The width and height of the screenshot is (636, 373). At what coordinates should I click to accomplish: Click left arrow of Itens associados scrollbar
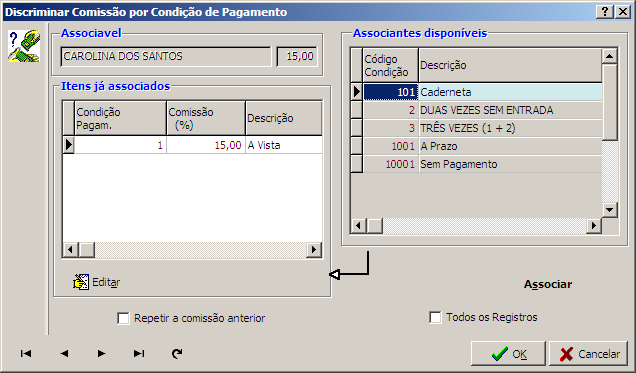coord(71,250)
